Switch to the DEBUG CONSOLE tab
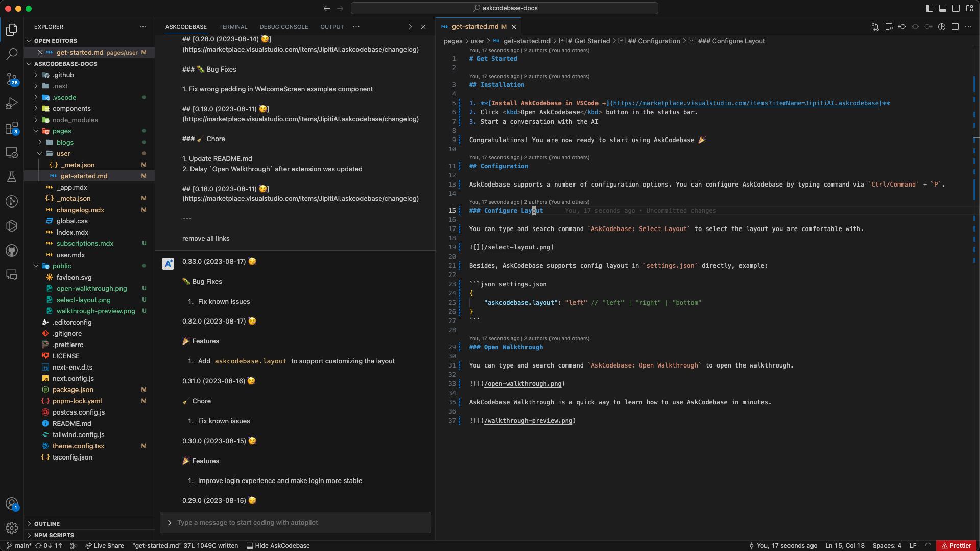 click(284, 27)
